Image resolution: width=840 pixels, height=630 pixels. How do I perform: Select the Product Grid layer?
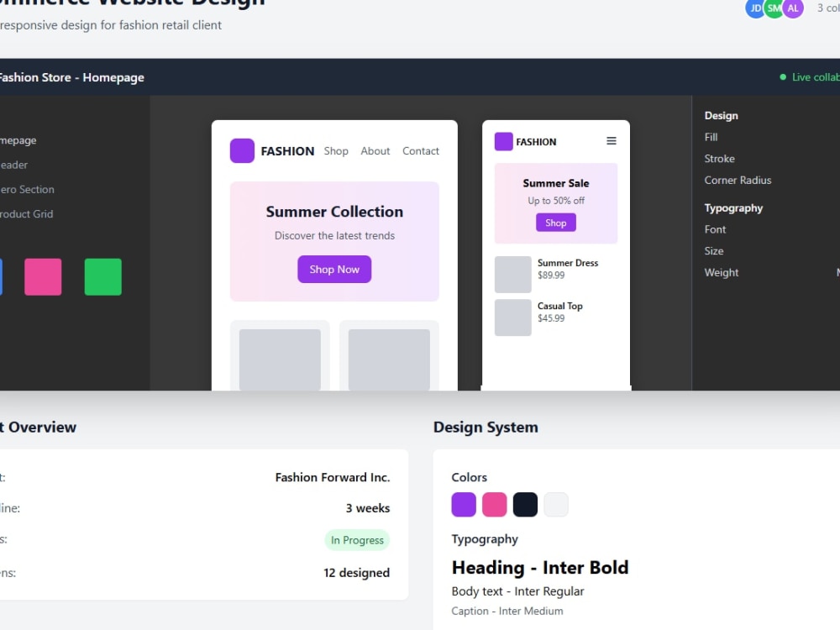click(26, 214)
